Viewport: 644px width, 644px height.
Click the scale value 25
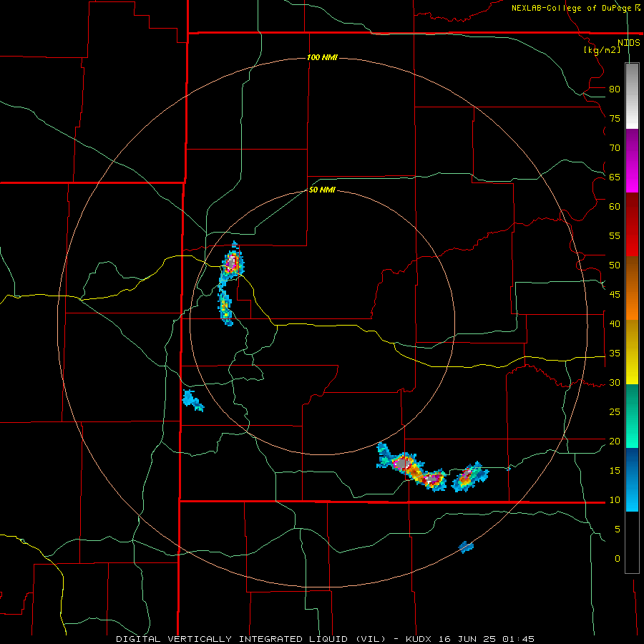click(x=615, y=411)
